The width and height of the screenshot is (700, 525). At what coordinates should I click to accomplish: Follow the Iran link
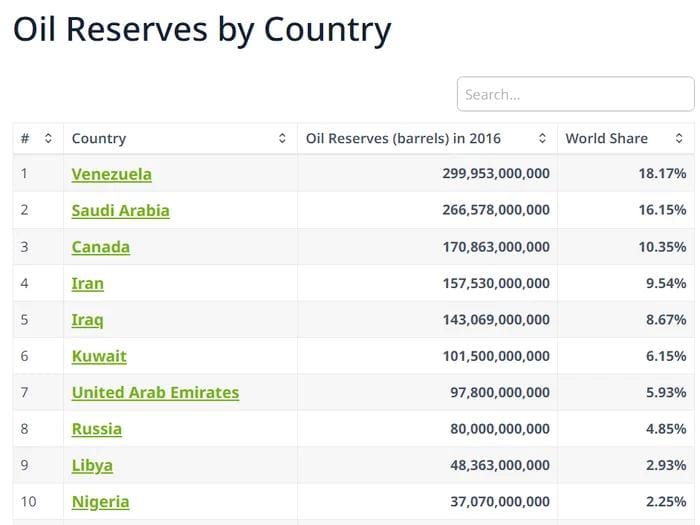point(87,284)
